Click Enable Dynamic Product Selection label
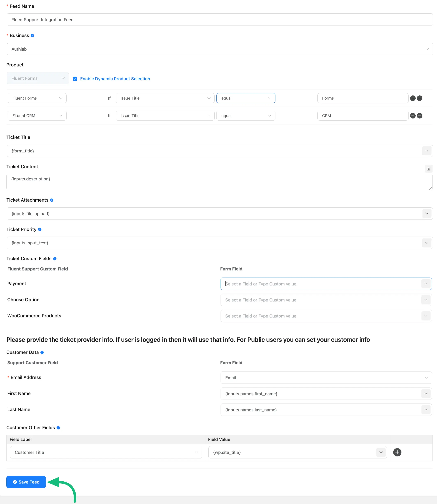Screen dimensions: 437x504 115,79
